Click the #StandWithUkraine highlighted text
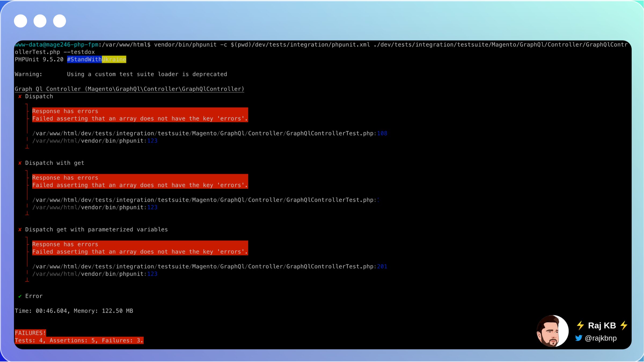The image size is (644, 362). (x=96, y=59)
